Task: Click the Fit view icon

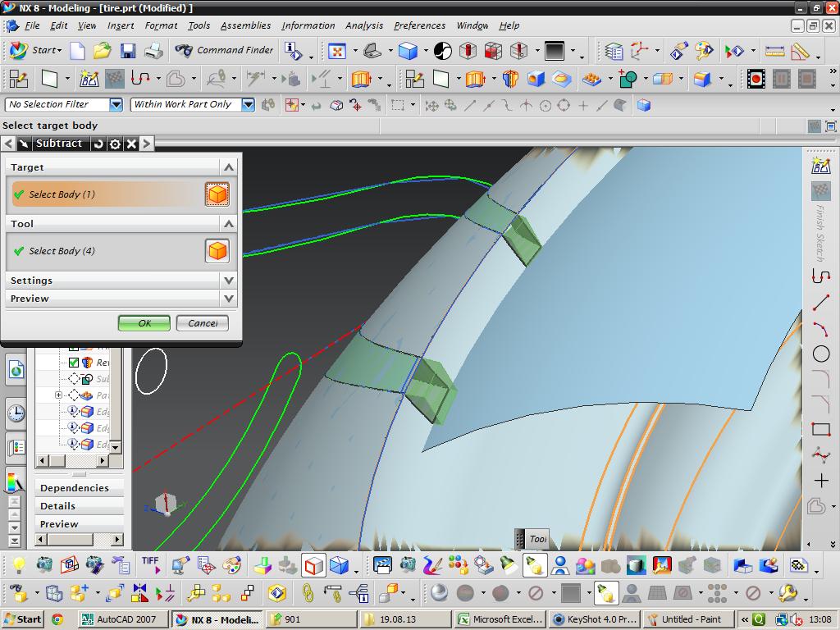Action: [x=337, y=52]
